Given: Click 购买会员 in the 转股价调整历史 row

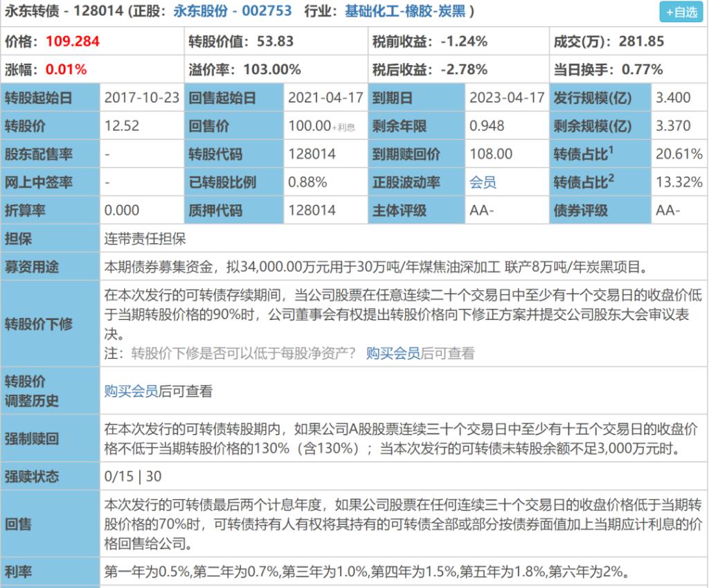Looking at the screenshot, I should (x=131, y=391).
